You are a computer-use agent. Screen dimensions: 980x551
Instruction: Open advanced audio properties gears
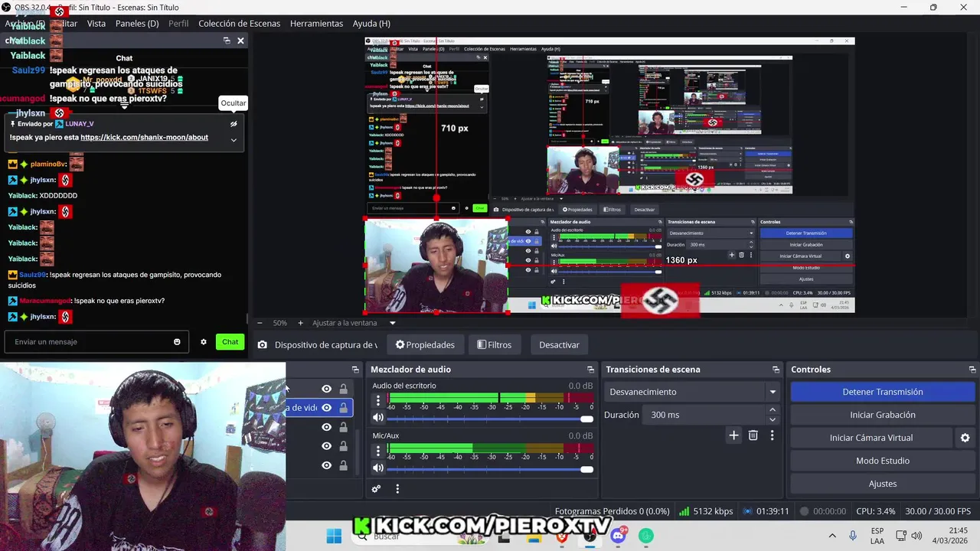(376, 489)
